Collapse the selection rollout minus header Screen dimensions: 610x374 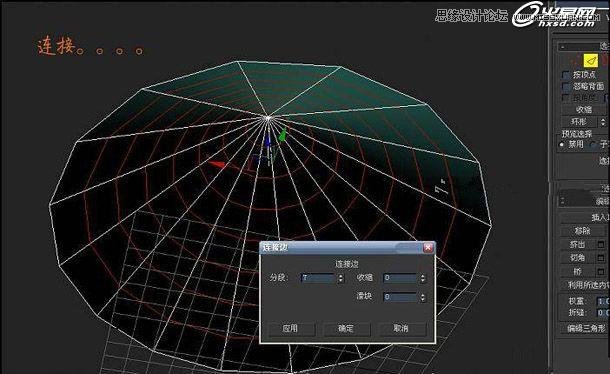pos(563,47)
